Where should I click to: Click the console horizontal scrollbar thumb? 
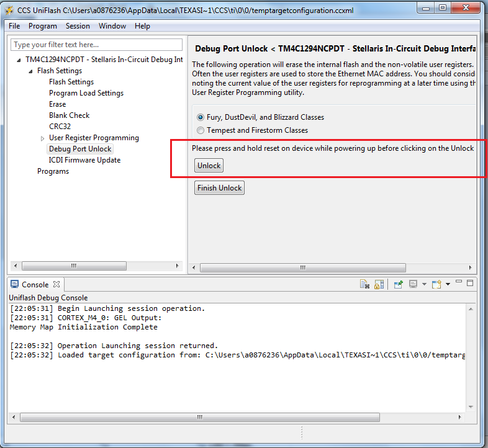click(x=200, y=417)
